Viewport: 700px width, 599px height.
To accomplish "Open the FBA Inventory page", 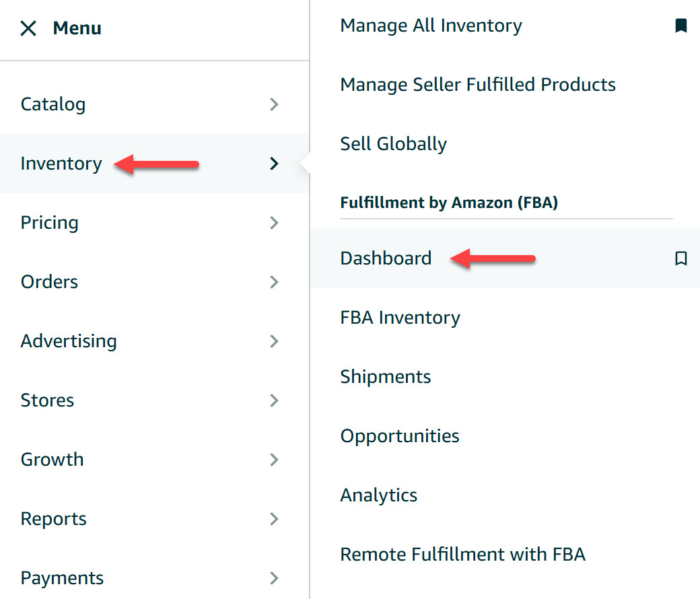I will coord(400,318).
